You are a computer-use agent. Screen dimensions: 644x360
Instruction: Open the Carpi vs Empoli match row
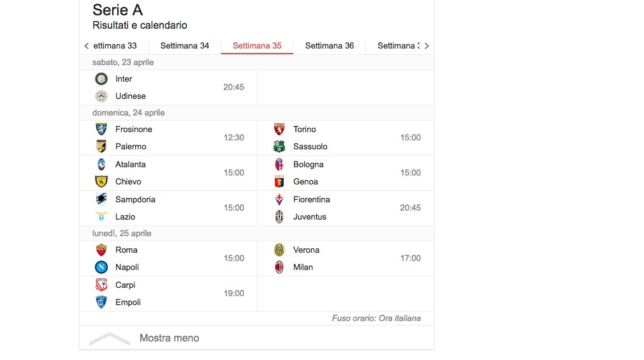point(168,294)
